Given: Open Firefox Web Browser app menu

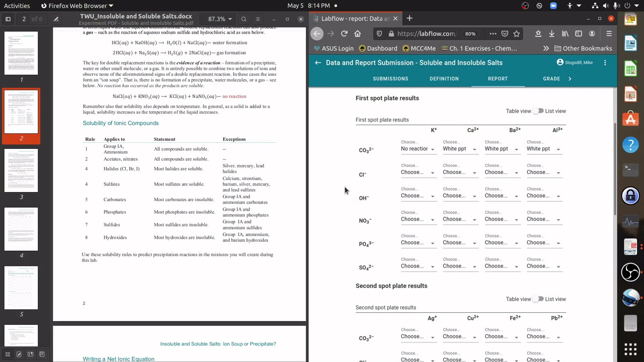Looking at the screenshot, I should [77, 6].
